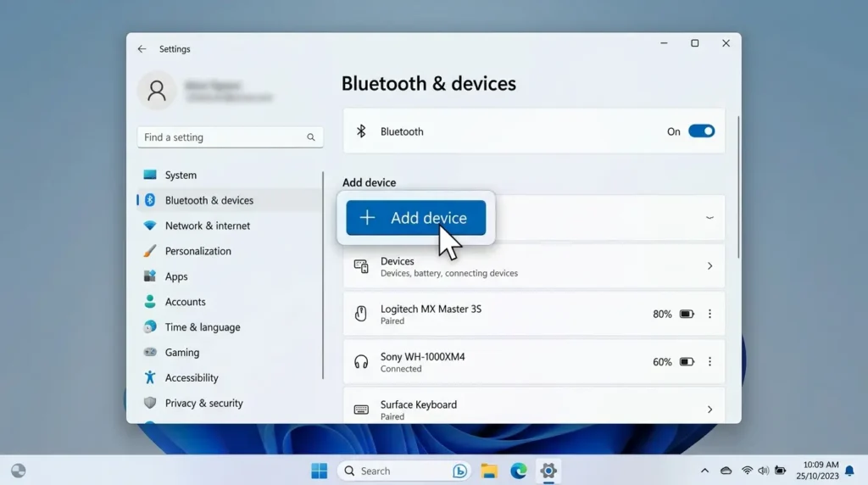868x485 pixels.
Task: Click the Surface Keyboard label
Action: click(419, 404)
